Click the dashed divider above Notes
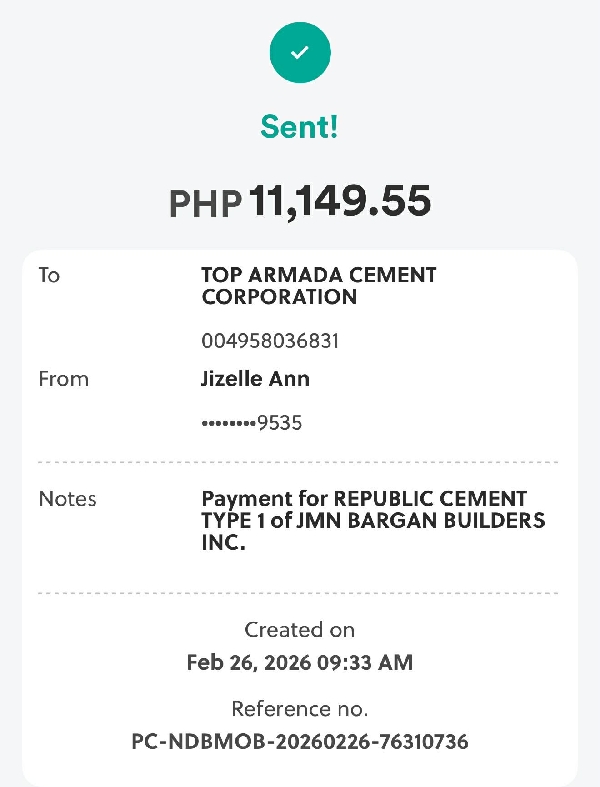This screenshot has height=787, width=600. [x=298, y=462]
